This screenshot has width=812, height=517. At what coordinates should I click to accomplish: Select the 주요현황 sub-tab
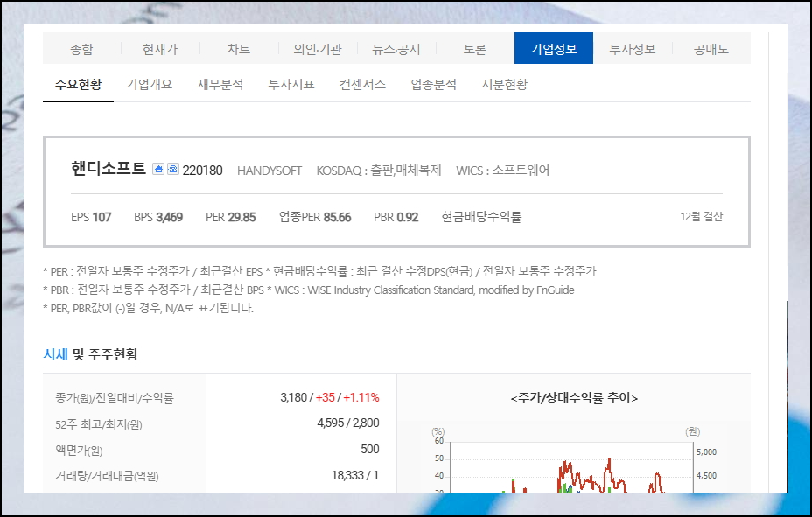pyautogui.click(x=78, y=84)
